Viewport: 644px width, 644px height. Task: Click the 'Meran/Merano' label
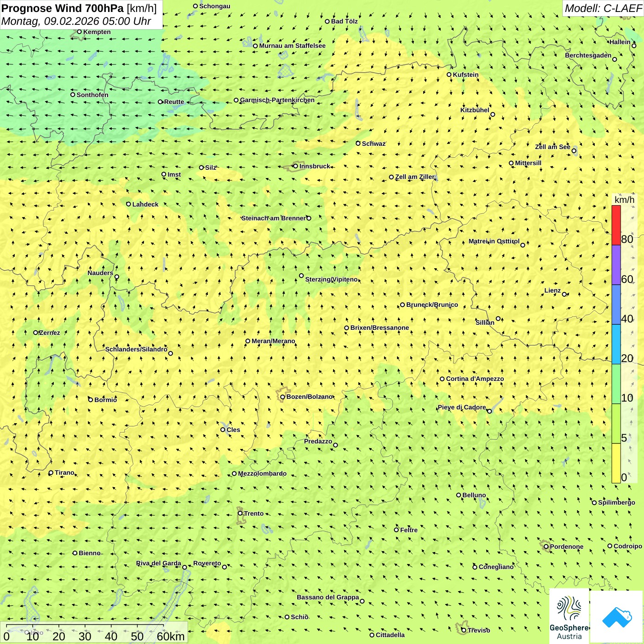pyautogui.click(x=273, y=341)
